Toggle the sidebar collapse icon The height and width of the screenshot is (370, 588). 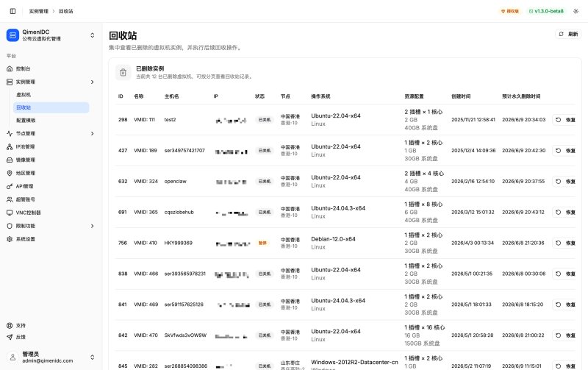click(x=12, y=11)
